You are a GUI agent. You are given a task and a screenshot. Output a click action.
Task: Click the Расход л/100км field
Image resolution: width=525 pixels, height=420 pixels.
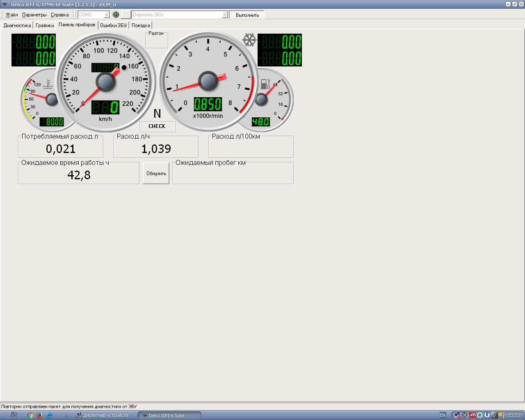point(251,146)
